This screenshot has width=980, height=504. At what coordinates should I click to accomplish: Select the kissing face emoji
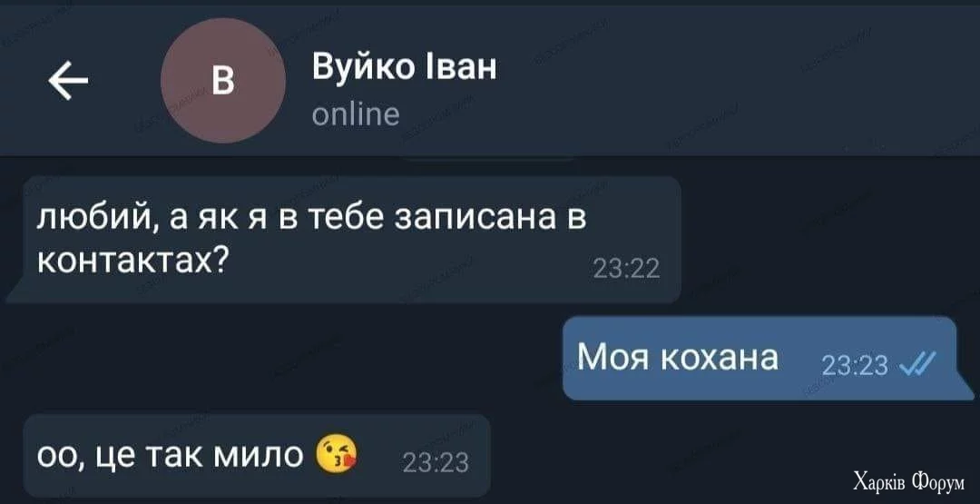(x=337, y=454)
